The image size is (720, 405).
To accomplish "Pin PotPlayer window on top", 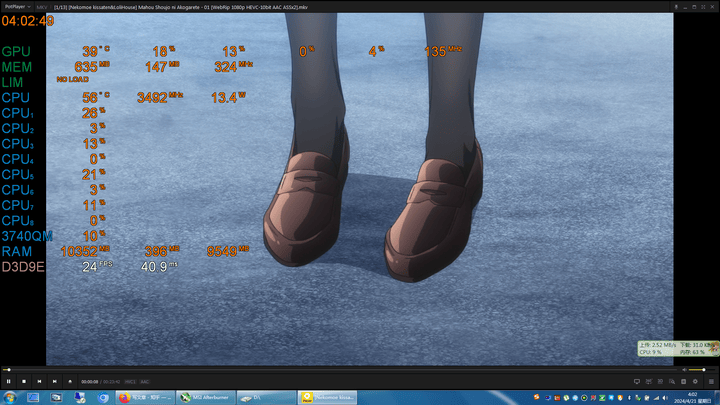I will pyautogui.click(x=676, y=7).
